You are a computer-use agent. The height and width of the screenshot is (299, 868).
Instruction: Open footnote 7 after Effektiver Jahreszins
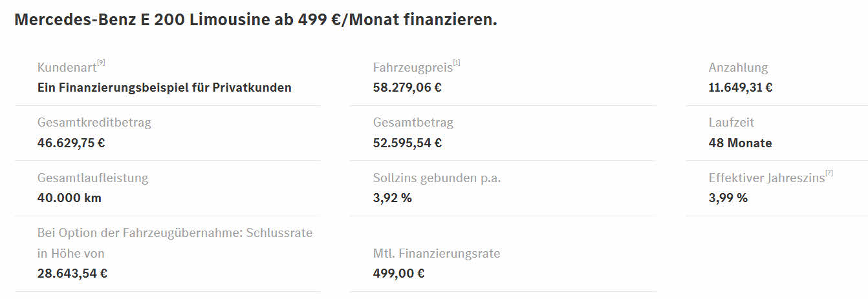pos(829,173)
